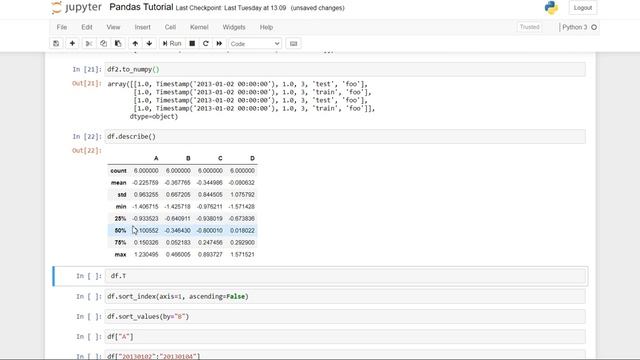Open the cell type Code dropdown
The width and height of the screenshot is (640, 360).
tap(255, 43)
